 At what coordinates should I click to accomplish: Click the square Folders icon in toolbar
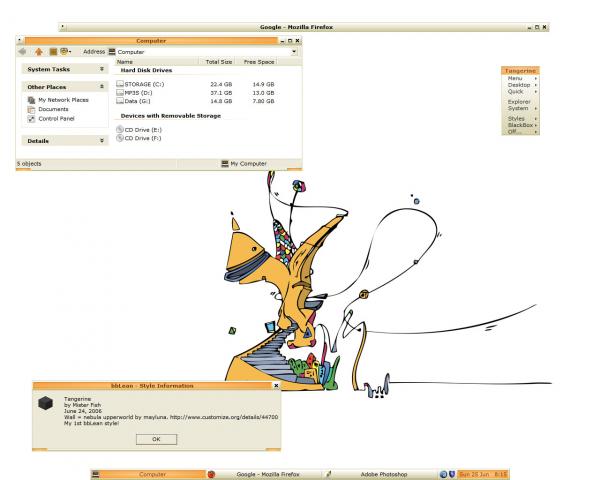click(53, 52)
